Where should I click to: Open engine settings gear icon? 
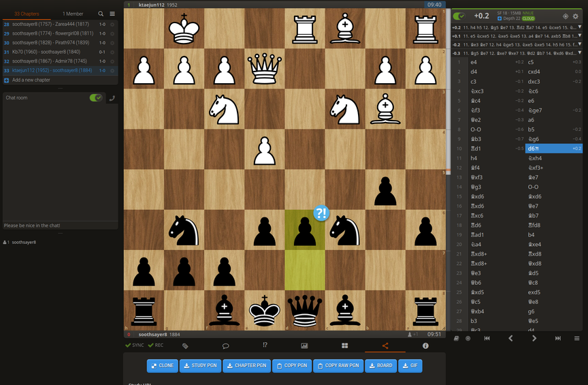576,16
